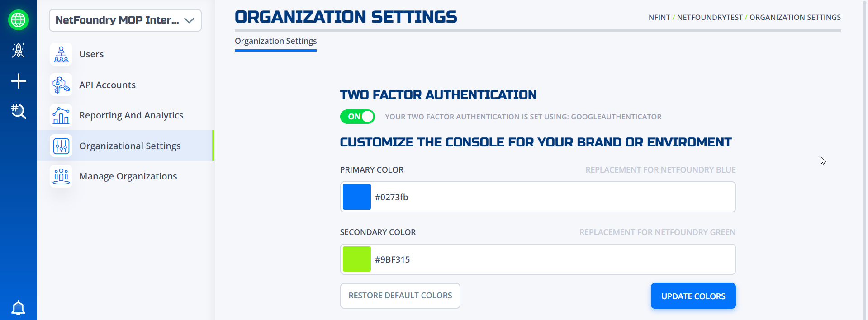Toggle two factor authentication switch off
The height and width of the screenshot is (320, 868).
pos(357,117)
